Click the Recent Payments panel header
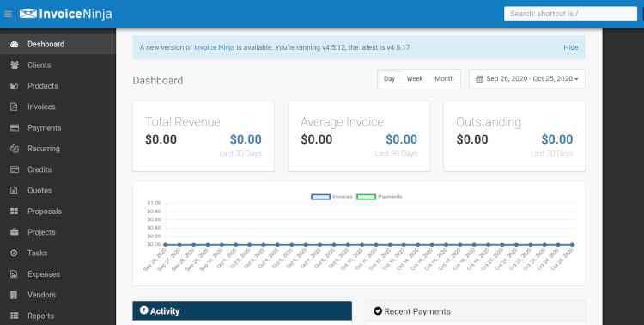 click(x=475, y=311)
